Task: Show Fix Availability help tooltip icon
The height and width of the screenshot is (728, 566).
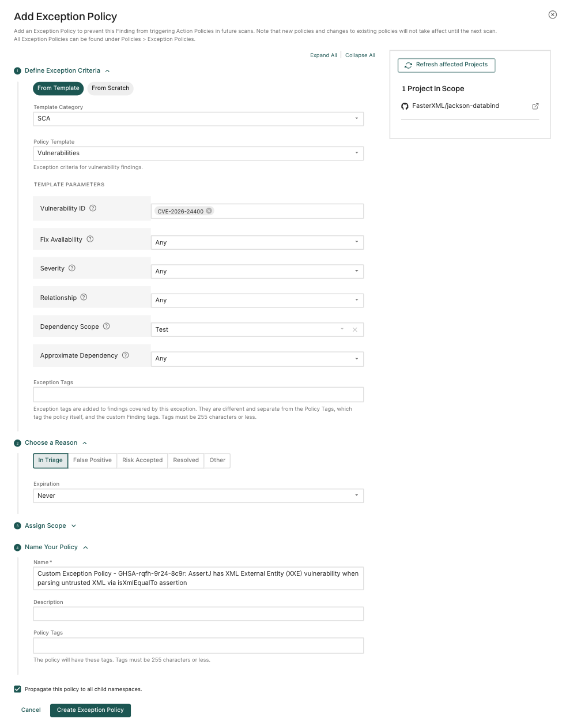Action: point(90,239)
